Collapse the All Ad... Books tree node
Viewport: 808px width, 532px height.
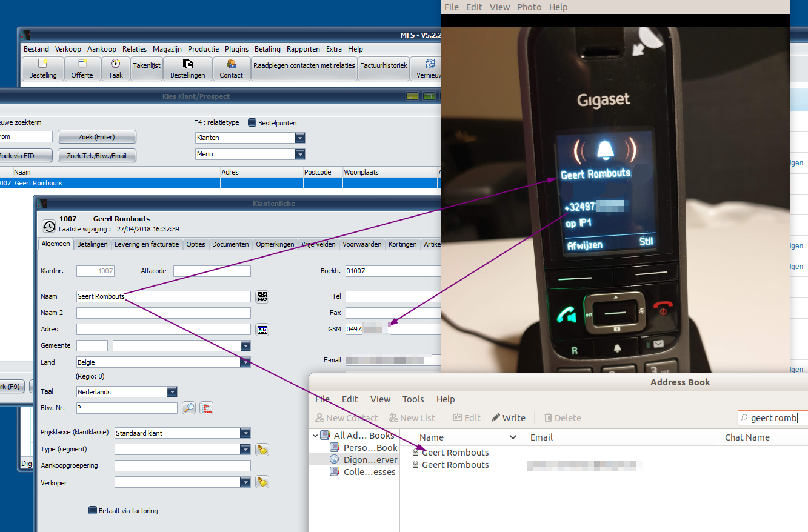tap(315, 435)
